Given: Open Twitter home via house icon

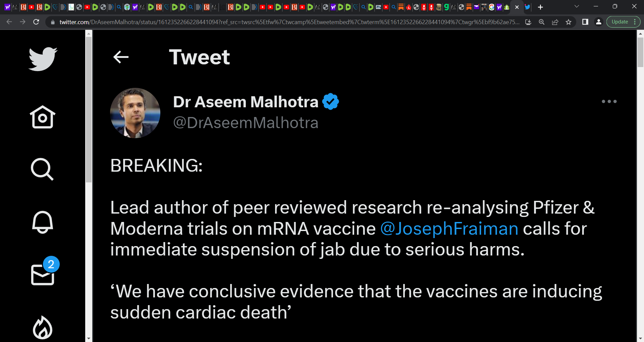Looking at the screenshot, I should [43, 117].
